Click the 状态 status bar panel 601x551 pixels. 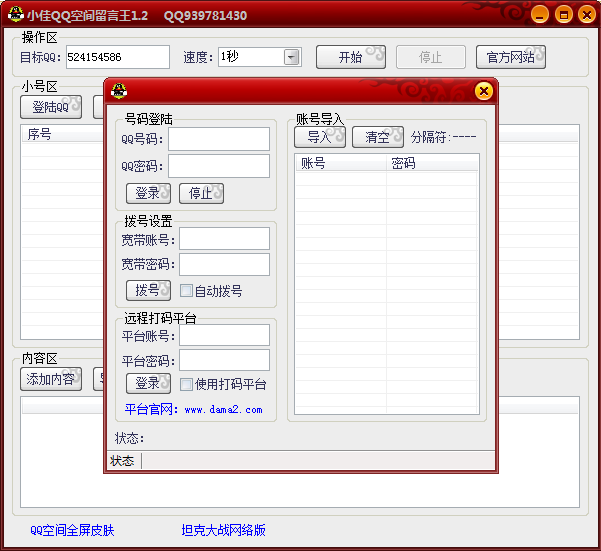pos(124,461)
